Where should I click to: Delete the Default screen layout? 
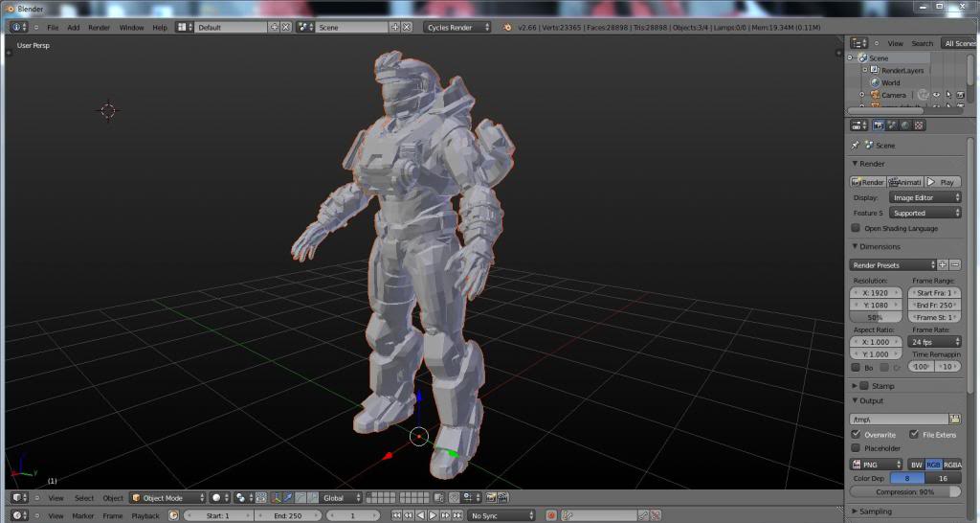point(285,28)
